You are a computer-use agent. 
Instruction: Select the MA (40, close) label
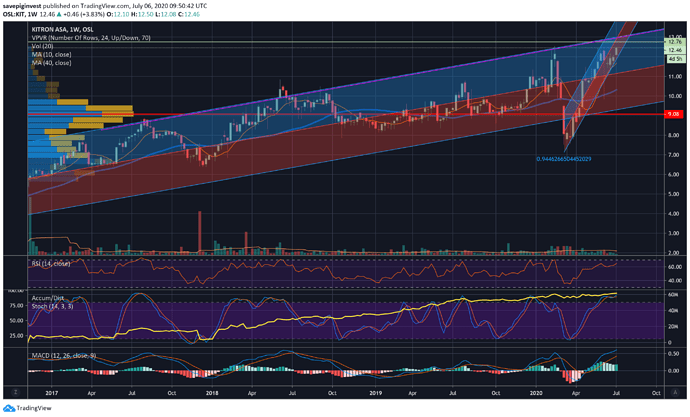(51, 63)
